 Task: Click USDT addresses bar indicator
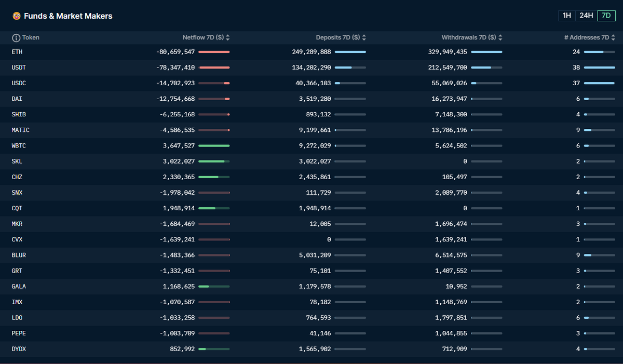point(599,68)
